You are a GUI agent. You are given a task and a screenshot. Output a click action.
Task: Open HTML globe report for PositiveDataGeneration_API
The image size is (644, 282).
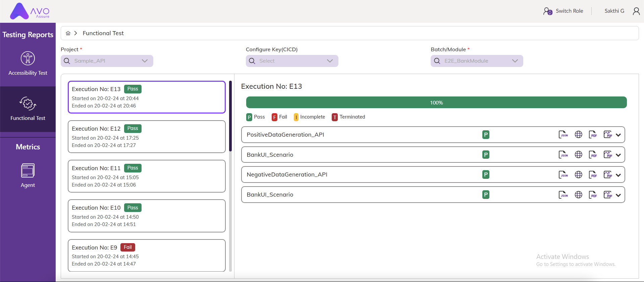[x=579, y=135]
